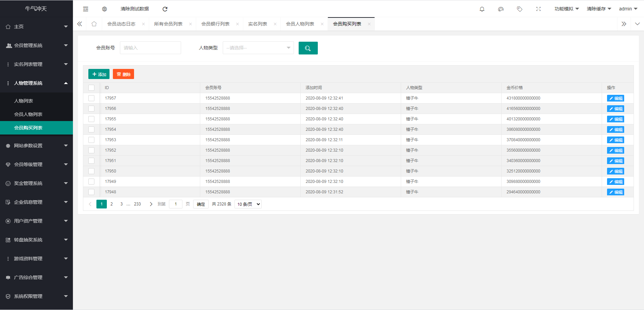
Task: Click the tag notes icon
Action: 519,9
